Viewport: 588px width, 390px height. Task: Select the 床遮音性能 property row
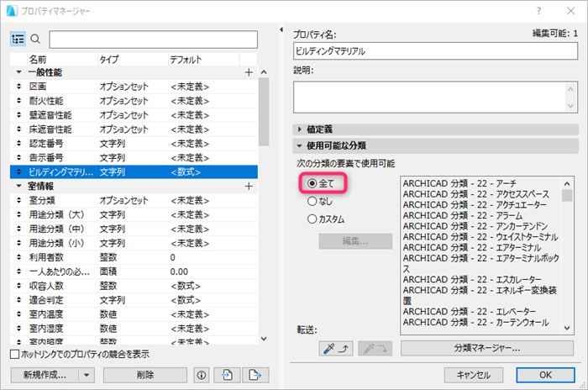tap(134, 129)
